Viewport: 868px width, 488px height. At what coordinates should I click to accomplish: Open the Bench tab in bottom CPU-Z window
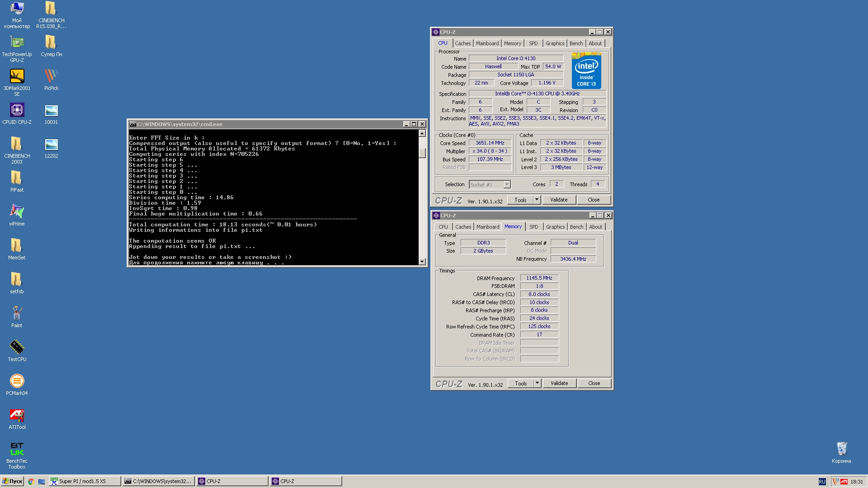(576, 227)
